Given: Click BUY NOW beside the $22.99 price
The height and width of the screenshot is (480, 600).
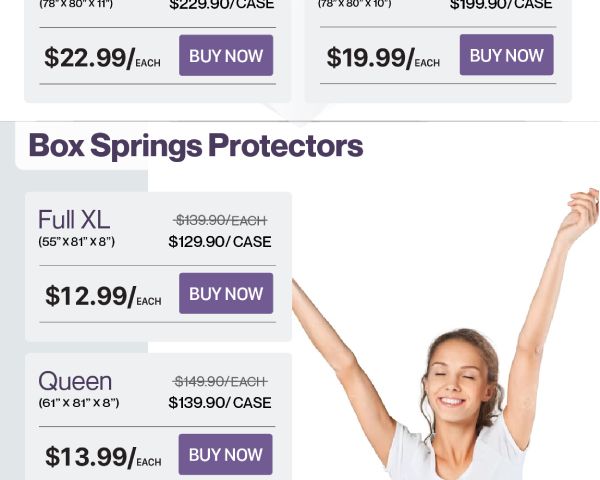Looking at the screenshot, I should click(226, 56).
